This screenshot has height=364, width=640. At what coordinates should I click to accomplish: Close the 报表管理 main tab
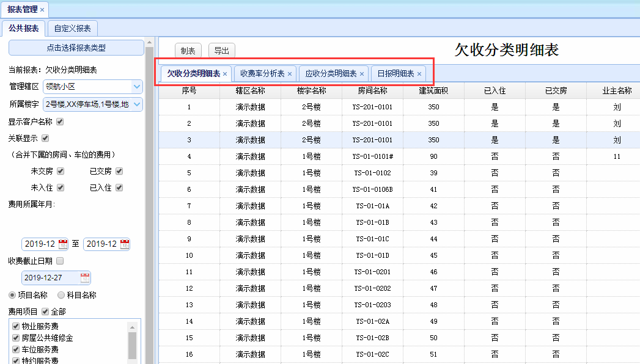[x=42, y=10]
